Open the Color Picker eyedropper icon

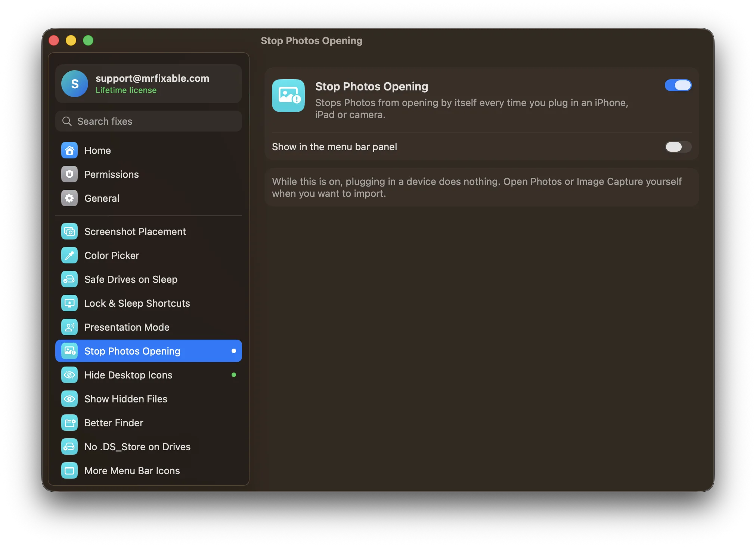(x=69, y=256)
